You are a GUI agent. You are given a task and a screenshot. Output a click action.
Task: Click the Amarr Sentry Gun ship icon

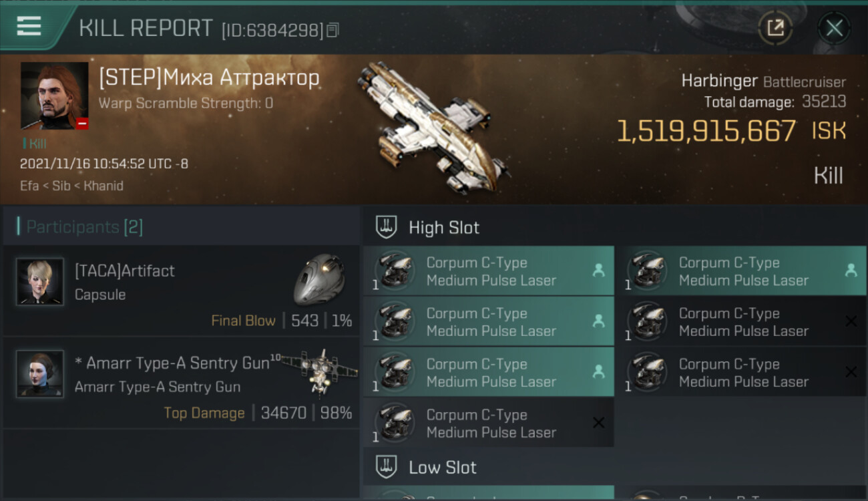[319, 371]
